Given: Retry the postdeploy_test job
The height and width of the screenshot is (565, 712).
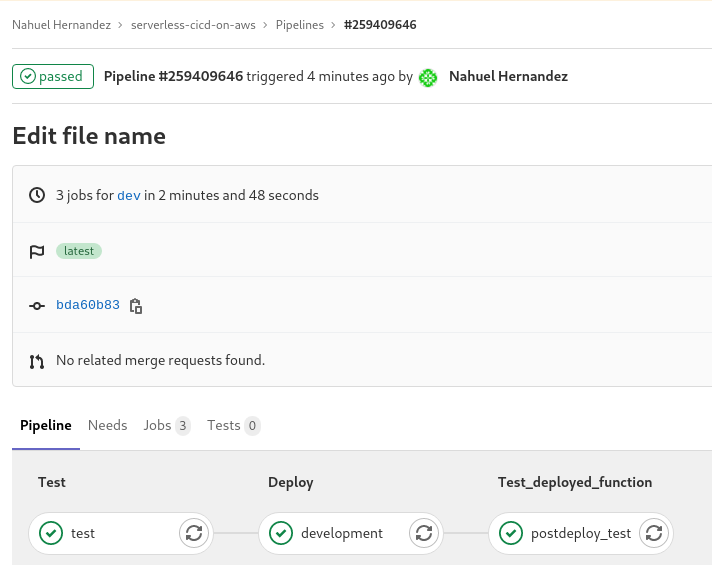Looking at the screenshot, I should 653,533.
